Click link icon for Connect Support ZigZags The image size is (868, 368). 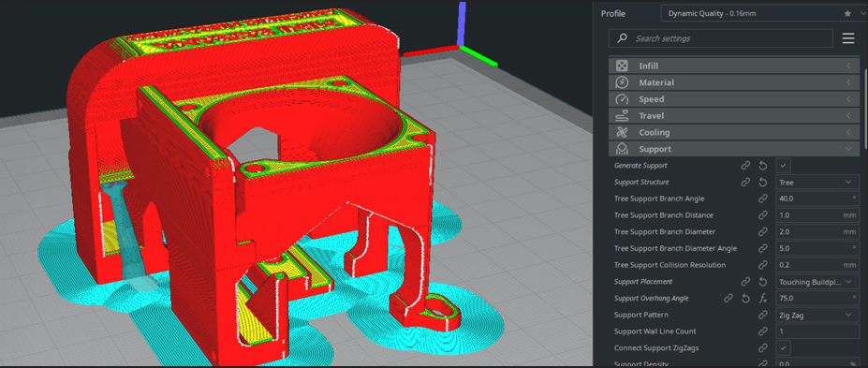pyautogui.click(x=763, y=348)
